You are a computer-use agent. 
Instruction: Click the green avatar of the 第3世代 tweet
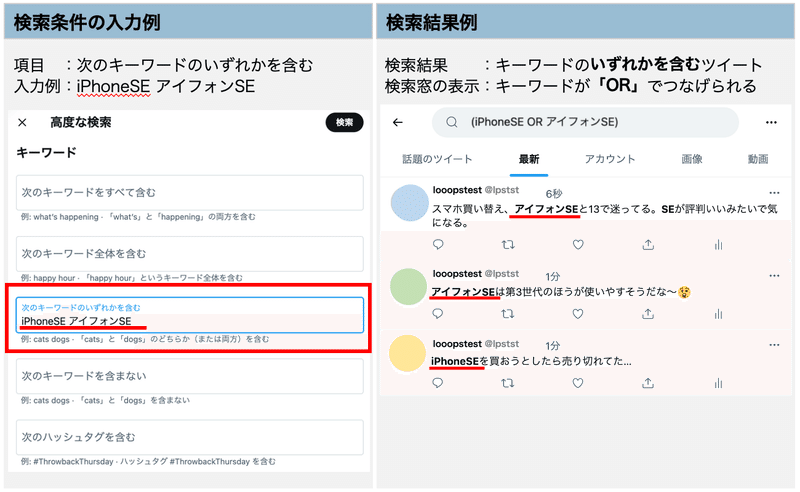coord(408,287)
